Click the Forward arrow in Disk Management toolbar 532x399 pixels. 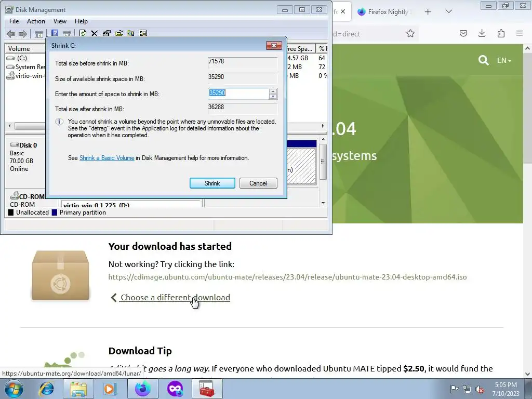(23, 34)
